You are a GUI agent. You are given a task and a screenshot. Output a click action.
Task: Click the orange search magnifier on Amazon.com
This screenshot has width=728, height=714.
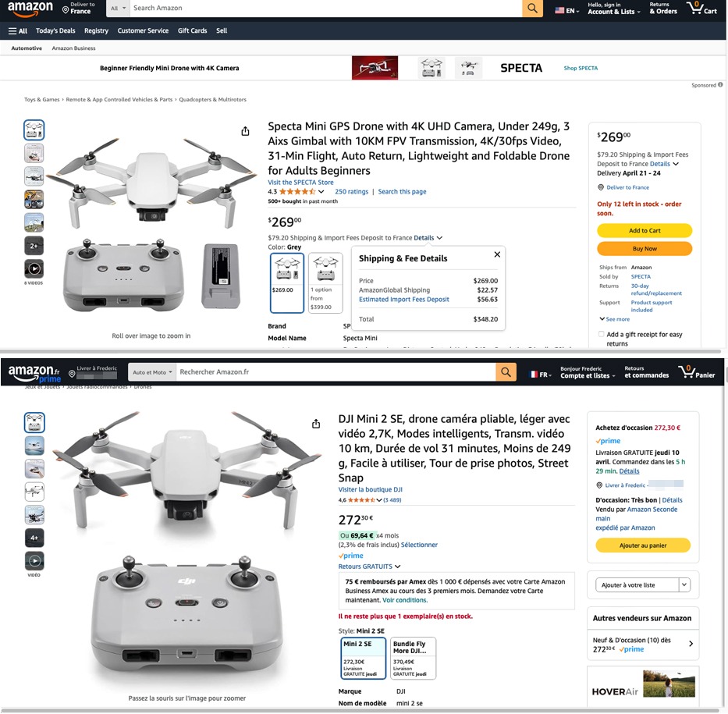(532, 8)
